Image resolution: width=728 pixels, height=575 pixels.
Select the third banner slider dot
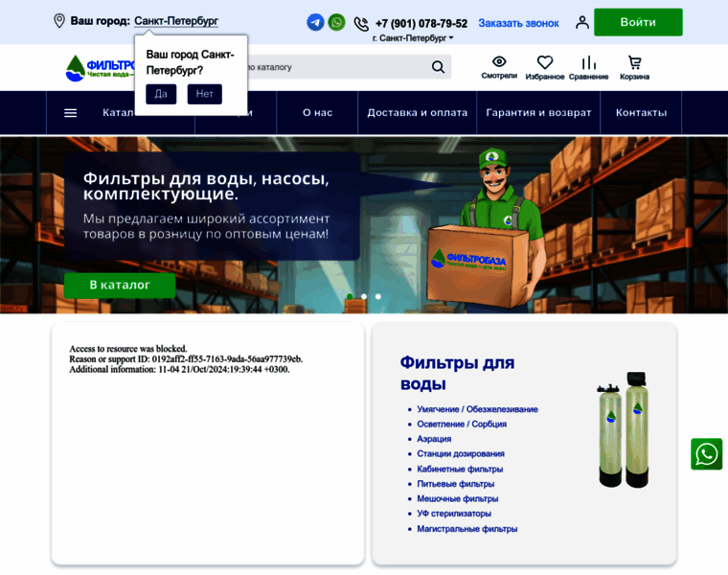(x=378, y=296)
